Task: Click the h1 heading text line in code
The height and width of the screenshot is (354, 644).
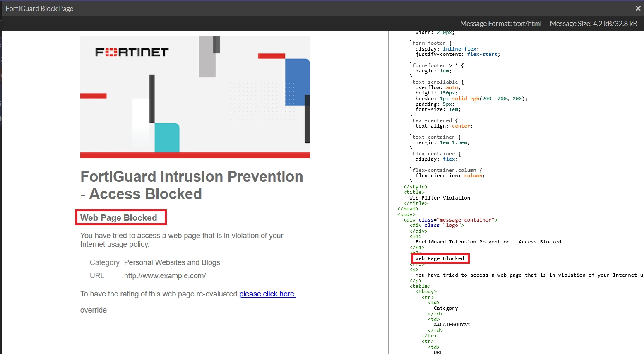Action: tap(488, 242)
